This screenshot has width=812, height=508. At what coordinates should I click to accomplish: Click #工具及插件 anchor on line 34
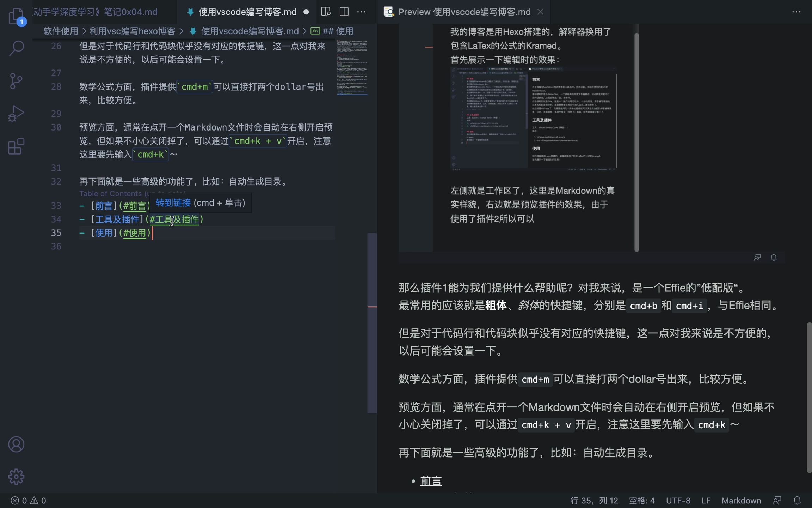tap(174, 219)
